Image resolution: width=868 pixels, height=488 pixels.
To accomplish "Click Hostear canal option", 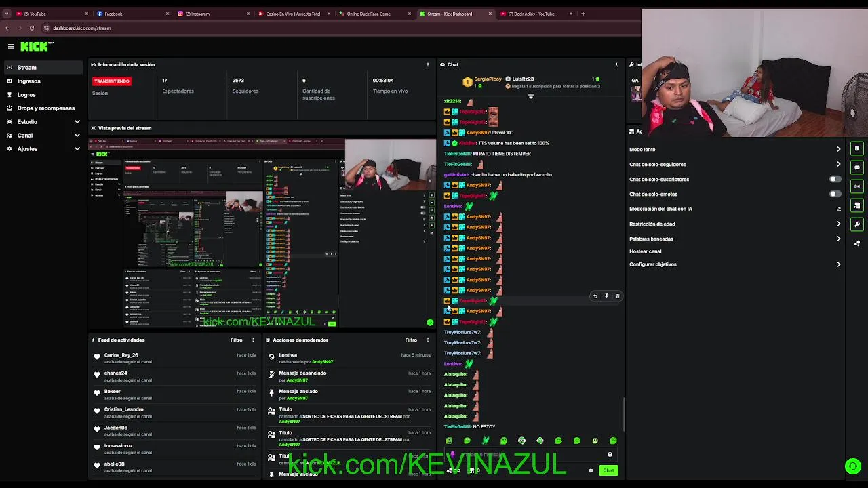I will (645, 251).
